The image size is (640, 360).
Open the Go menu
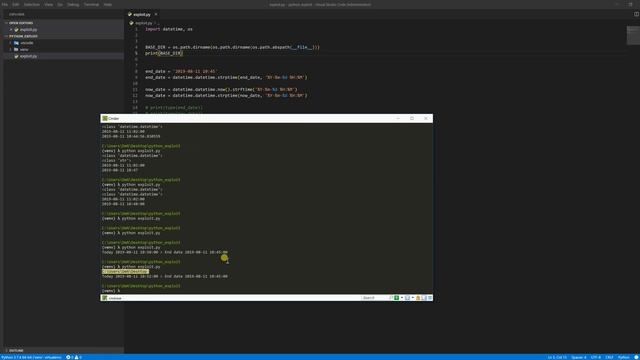(60, 4)
